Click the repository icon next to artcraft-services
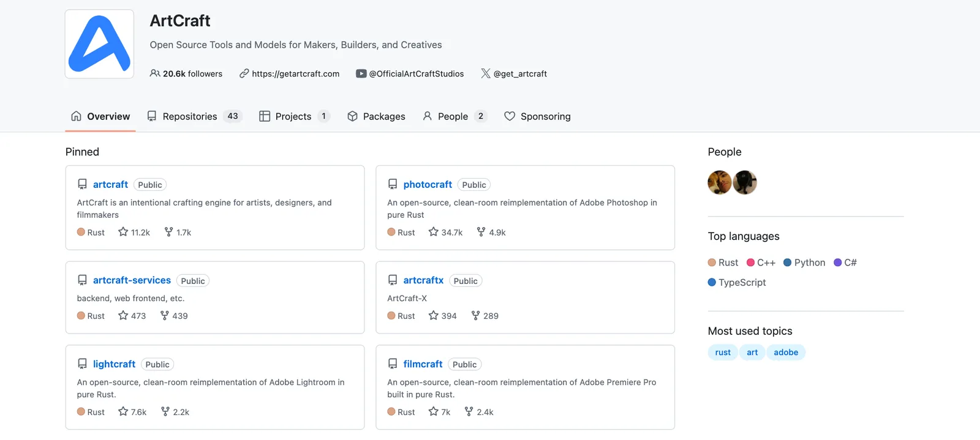This screenshot has height=440, width=980. 82,280
